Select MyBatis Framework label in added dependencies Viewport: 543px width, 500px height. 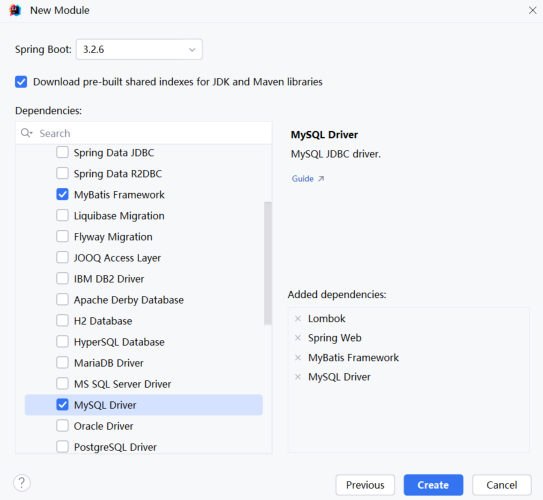(x=354, y=357)
